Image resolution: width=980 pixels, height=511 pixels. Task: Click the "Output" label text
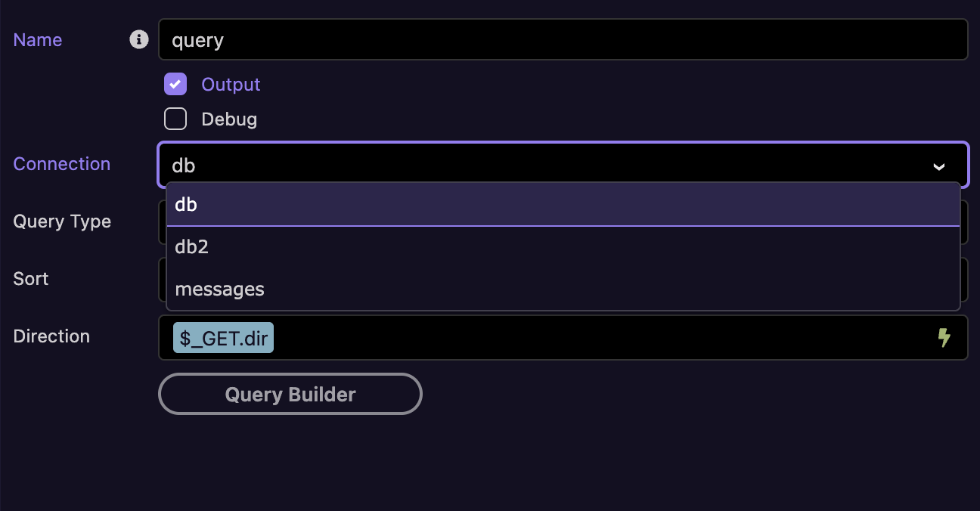pyautogui.click(x=231, y=84)
